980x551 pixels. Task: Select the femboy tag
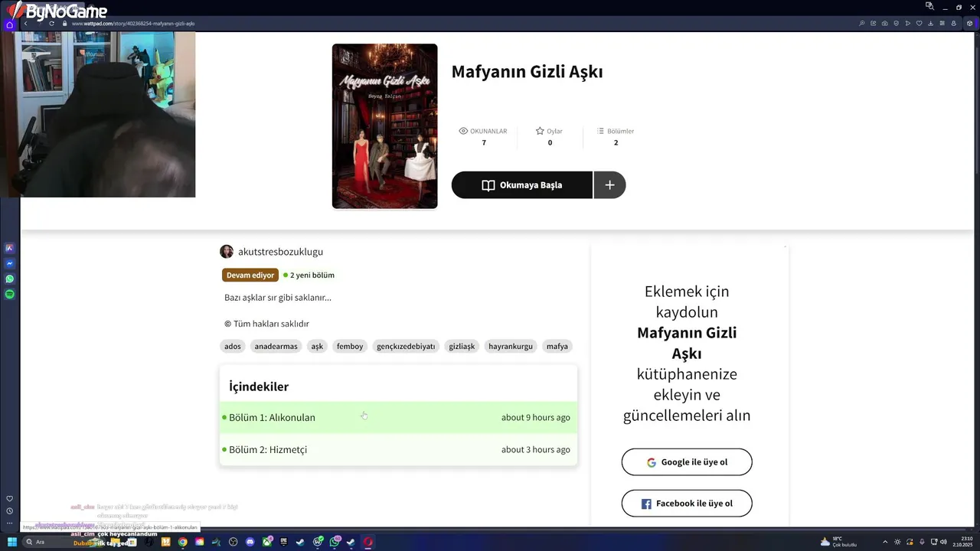coord(350,346)
